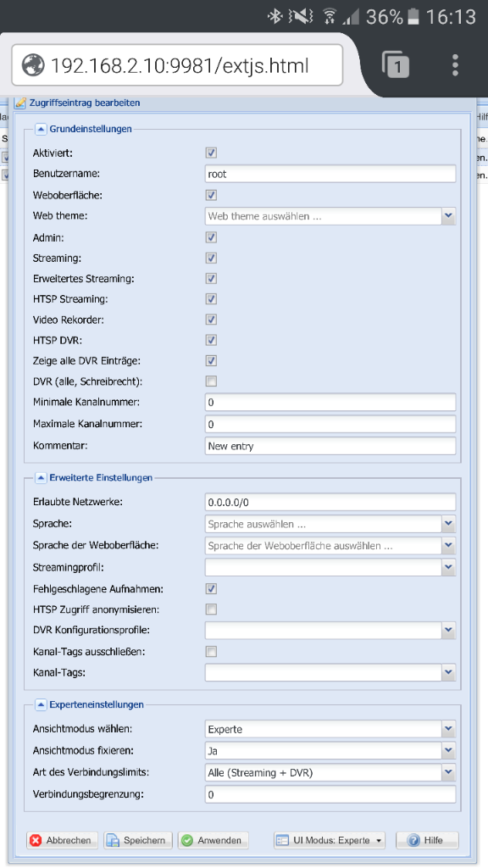The height and width of the screenshot is (868, 488).
Task: Click the Abbrechen cancel button
Action: (62, 840)
